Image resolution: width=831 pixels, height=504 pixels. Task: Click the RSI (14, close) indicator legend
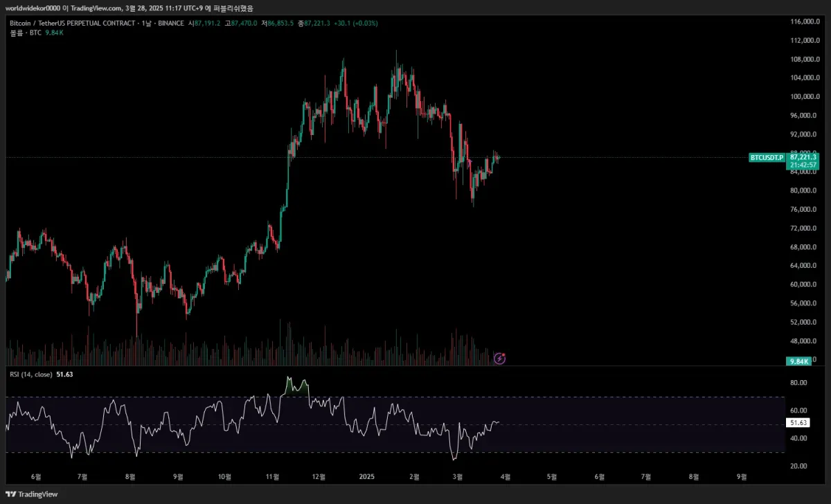coord(31,374)
